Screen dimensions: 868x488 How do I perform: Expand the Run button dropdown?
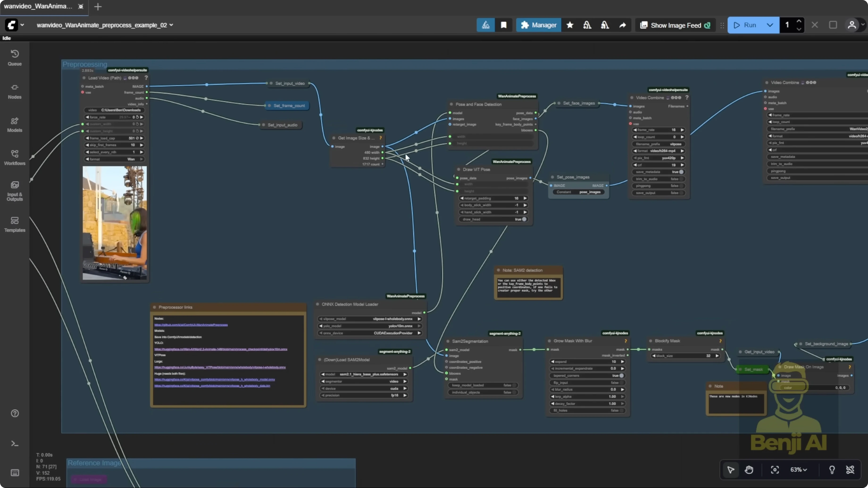770,25
